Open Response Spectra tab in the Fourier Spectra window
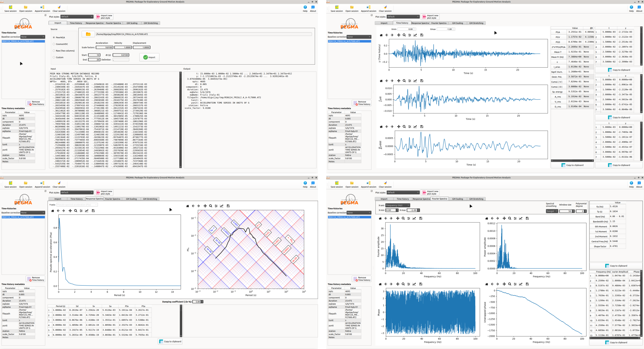 tap(421, 199)
